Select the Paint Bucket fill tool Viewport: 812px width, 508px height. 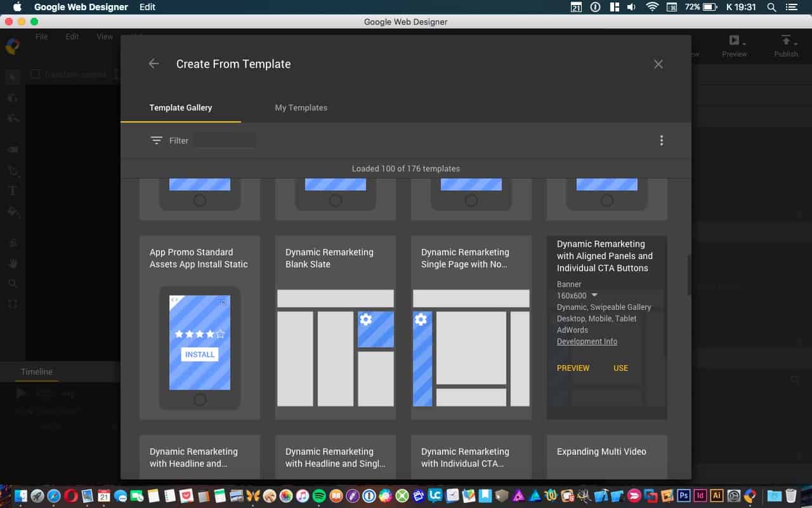pyautogui.click(x=13, y=211)
